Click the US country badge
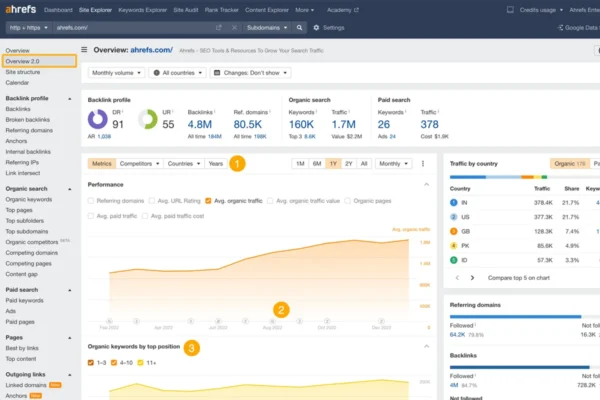Image resolution: width=600 pixels, height=400 pixels. point(453,217)
